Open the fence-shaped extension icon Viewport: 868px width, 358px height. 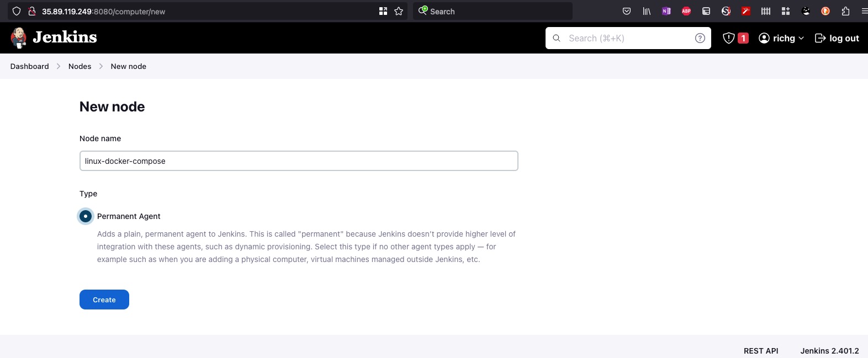(766, 11)
